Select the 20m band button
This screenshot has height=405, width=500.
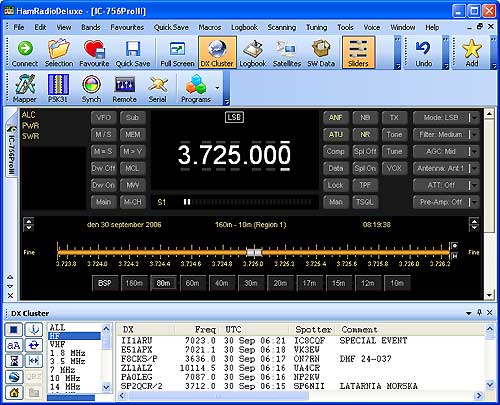pos(280,283)
